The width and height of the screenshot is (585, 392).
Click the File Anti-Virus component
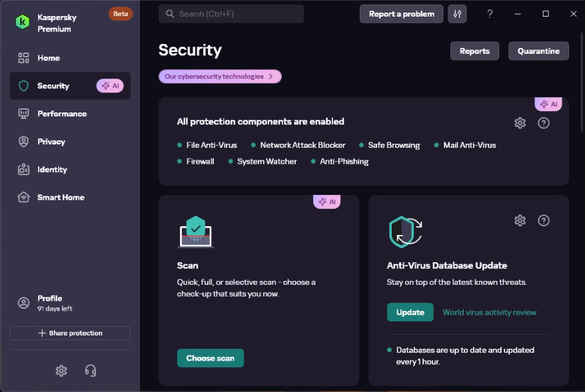[x=207, y=145]
